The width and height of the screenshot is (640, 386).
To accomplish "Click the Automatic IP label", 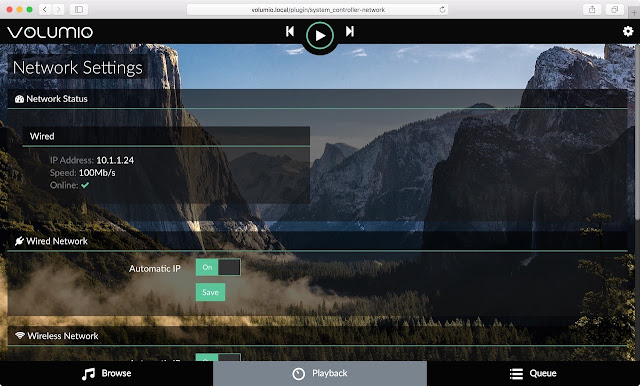I will [155, 268].
